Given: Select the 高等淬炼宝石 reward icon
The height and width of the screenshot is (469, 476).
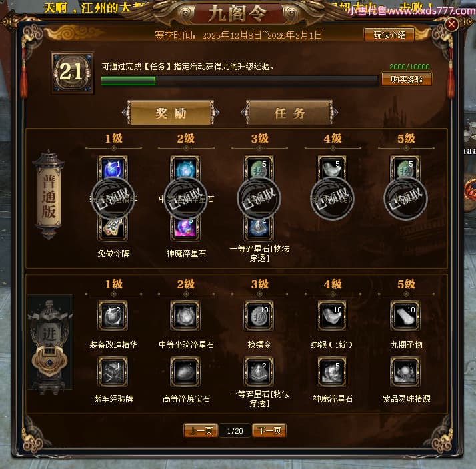Looking at the screenshot, I should point(185,372).
